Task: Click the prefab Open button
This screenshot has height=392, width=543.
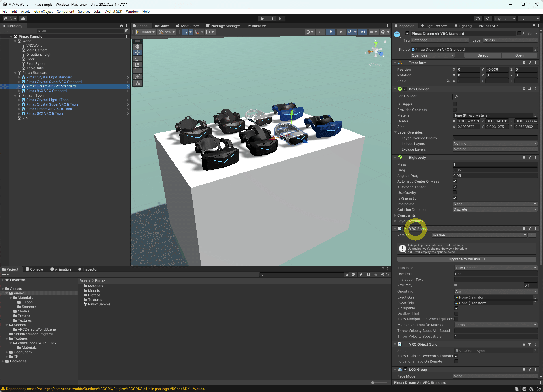Action: [519, 55]
